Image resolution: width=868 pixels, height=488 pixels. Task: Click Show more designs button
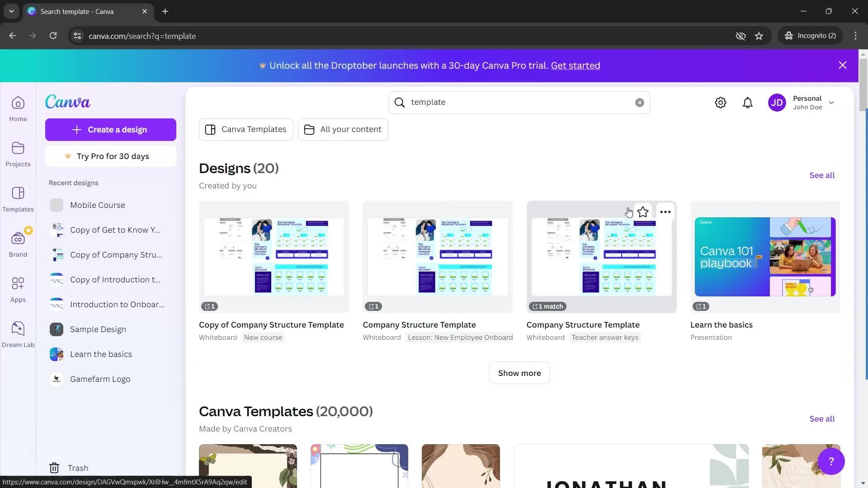(x=519, y=373)
